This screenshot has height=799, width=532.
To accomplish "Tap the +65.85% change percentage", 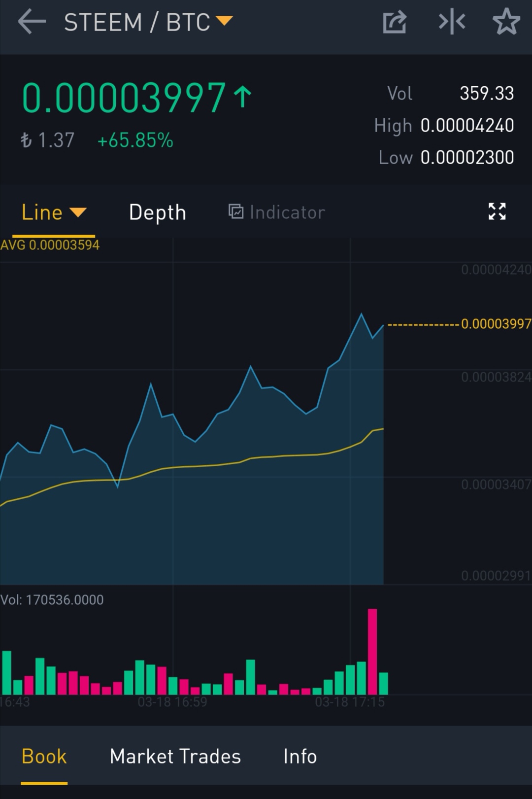I will point(135,140).
